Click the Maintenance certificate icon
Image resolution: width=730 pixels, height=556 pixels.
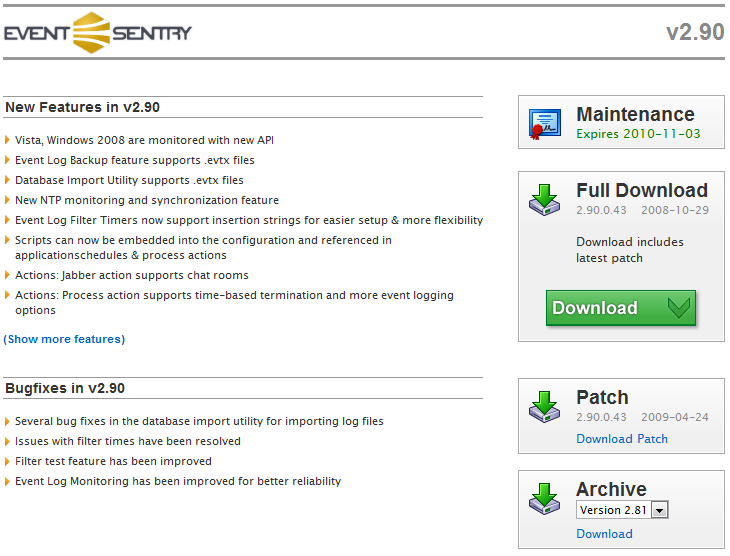545,123
